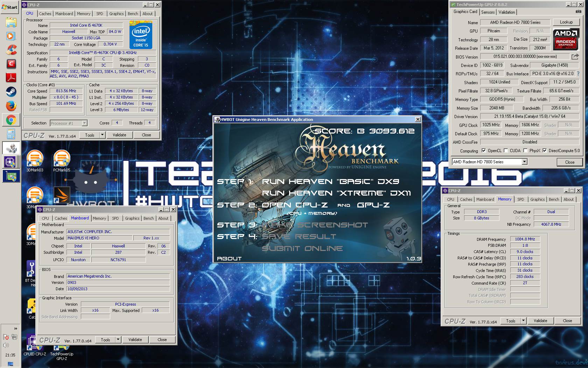Screen dimensions: 588x368
Task: Click Validate in the top CPU-Z window
Action: coord(119,135)
